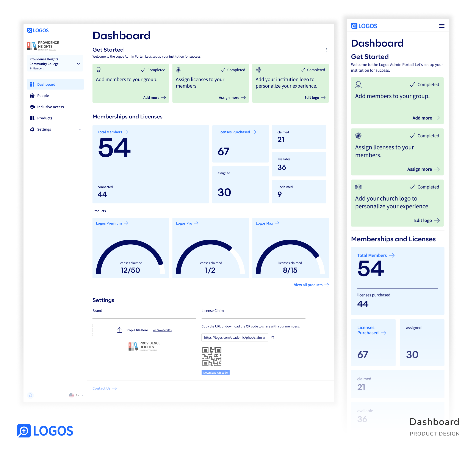This screenshot has width=476, height=453.
Task: Open Products in the sidebar
Action: pos(55,118)
